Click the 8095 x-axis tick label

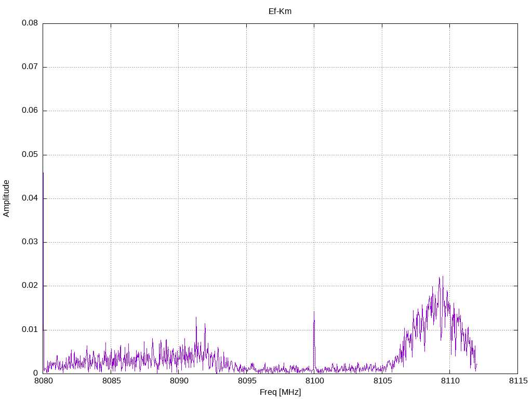pyautogui.click(x=247, y=381)
